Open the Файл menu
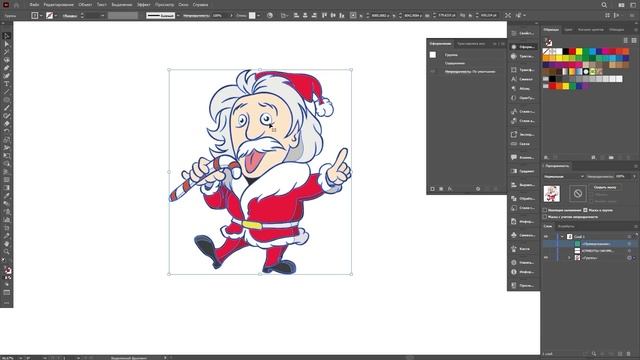 point(34,5)
